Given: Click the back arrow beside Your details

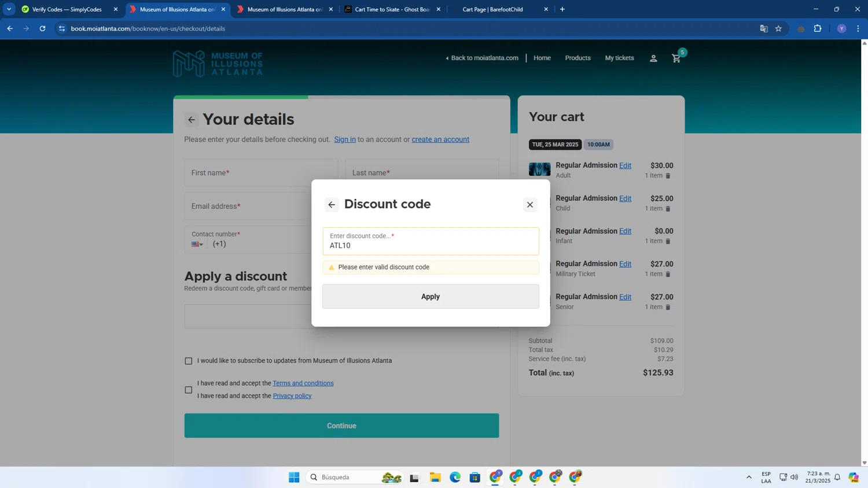Looking at the screenshot, I should (191, 120).
